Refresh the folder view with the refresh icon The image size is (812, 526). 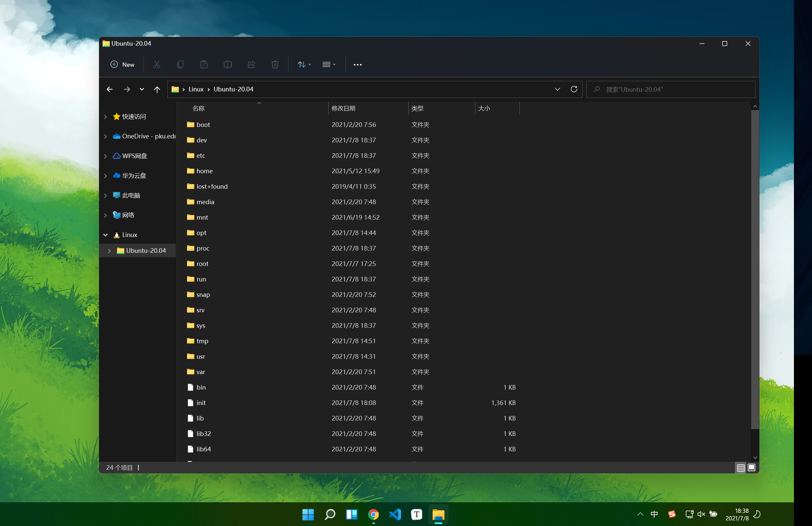point(574,89)
